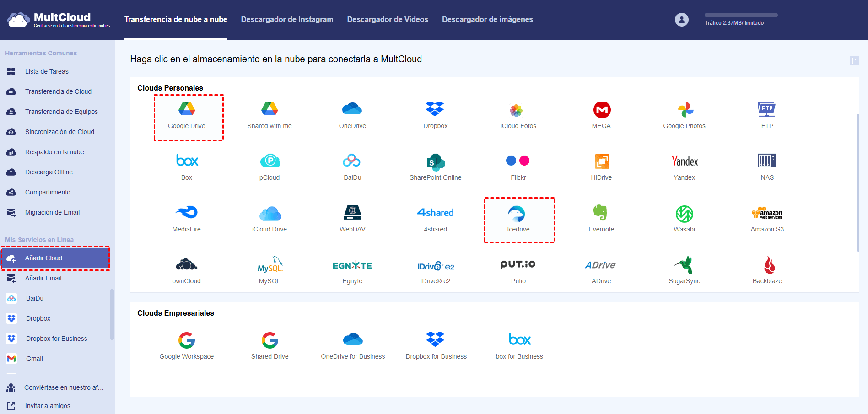Open the Descargador de Instagram tab

287,19
